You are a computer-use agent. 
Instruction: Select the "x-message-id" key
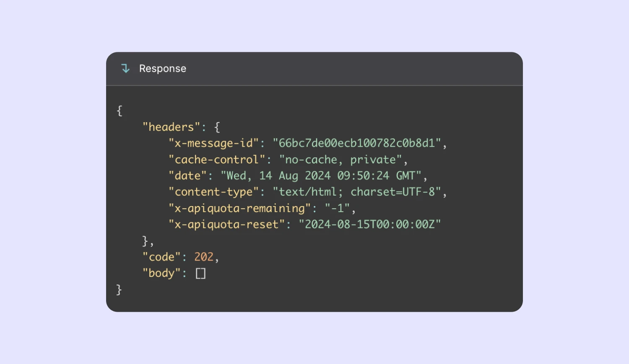(x=214, y=143)
